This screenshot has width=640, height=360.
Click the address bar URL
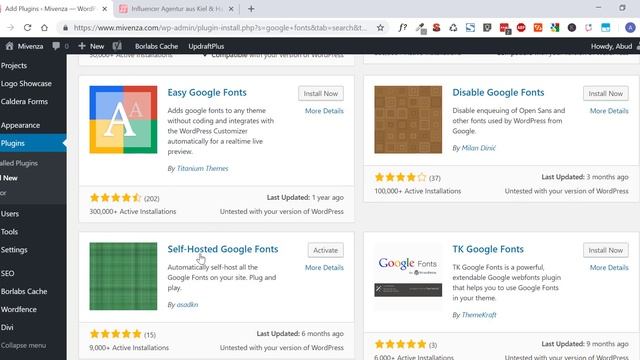pyautogui.click(x=220, y=28)
